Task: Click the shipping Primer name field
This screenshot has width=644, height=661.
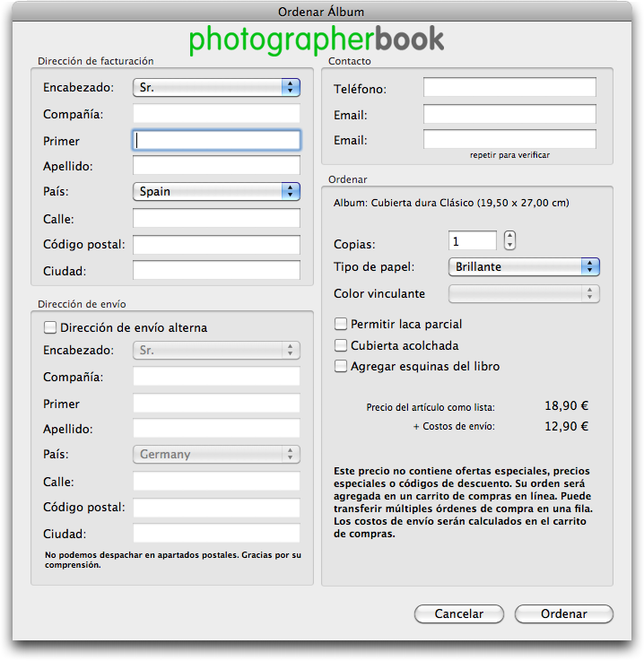Action: coord(216,404)
